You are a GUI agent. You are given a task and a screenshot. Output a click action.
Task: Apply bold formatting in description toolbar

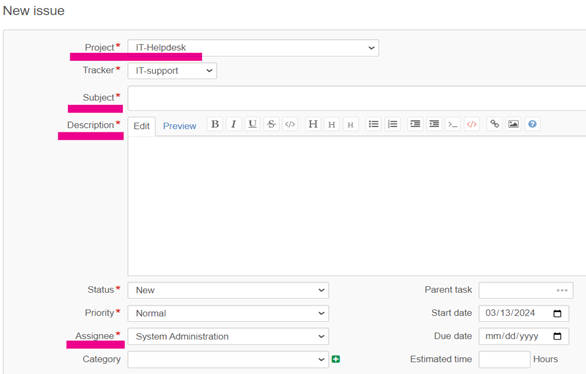click(x=215, y=124)
